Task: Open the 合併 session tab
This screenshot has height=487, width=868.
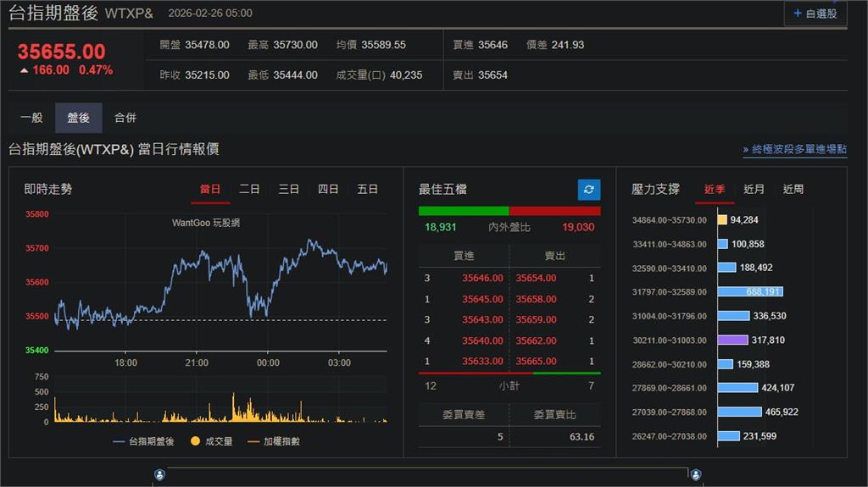Action: tap(125, 118)
